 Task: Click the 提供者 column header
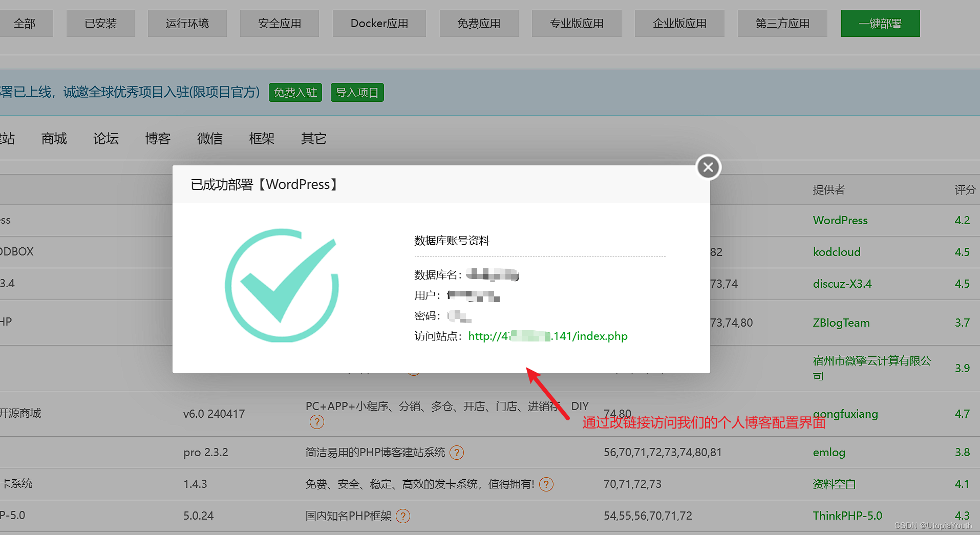click(828, 190)
